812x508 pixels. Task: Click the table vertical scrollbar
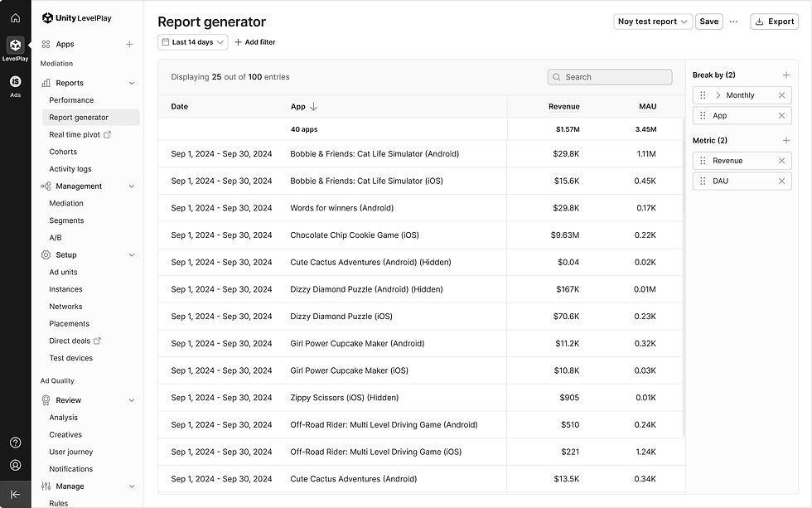pyautogui.click(x=684, y=277)
